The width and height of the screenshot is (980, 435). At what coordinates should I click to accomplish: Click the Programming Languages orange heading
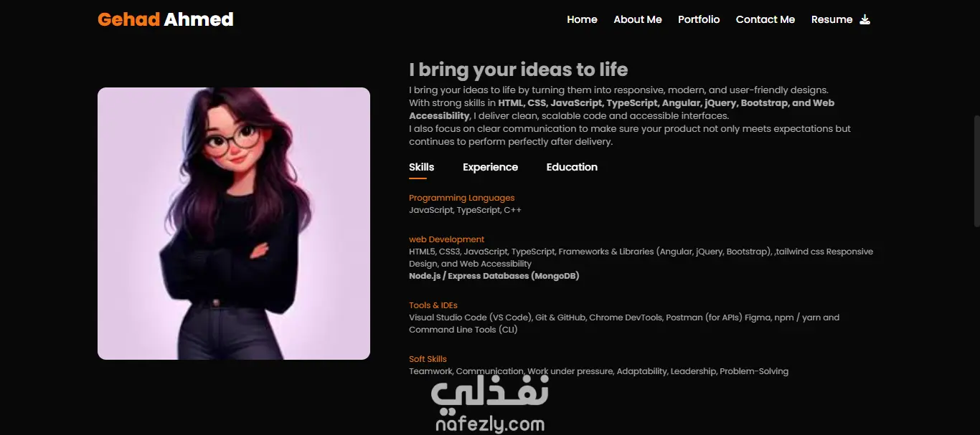462,198
